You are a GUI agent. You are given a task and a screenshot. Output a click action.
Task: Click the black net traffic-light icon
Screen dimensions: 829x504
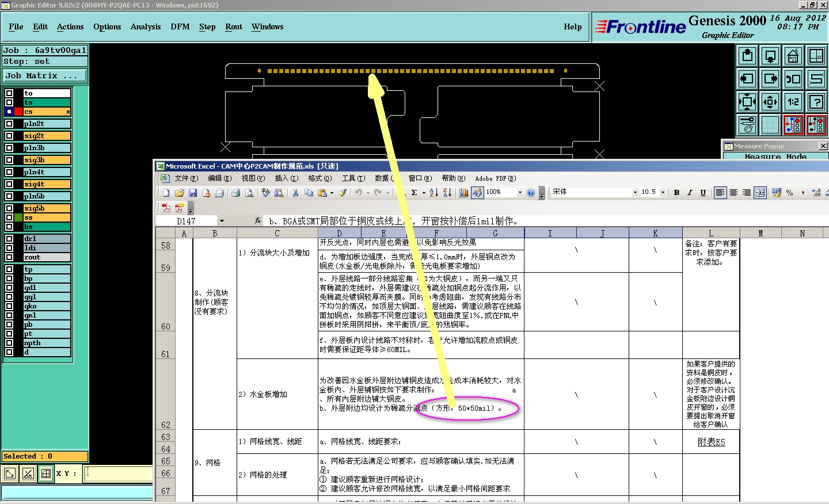816,125
